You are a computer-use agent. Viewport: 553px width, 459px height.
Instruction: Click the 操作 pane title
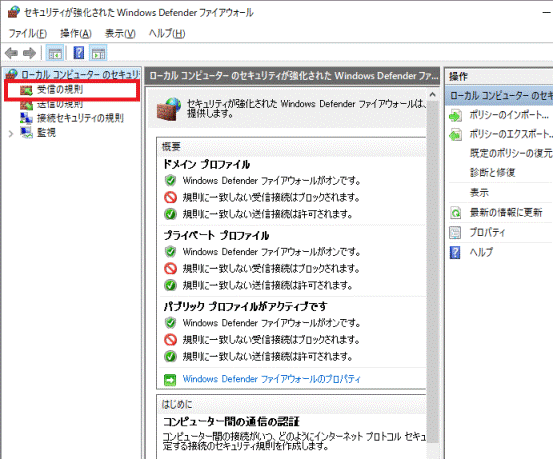pos(458,77)
